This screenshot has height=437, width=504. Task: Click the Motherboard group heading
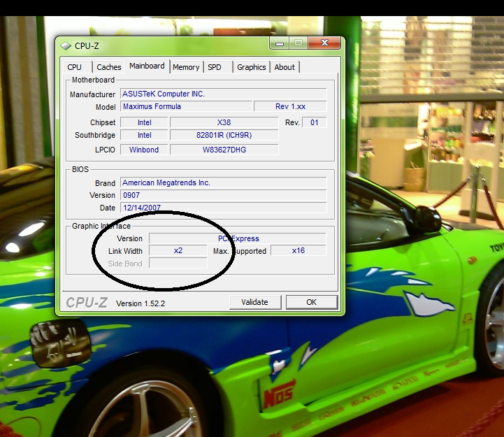coord(93,80)
